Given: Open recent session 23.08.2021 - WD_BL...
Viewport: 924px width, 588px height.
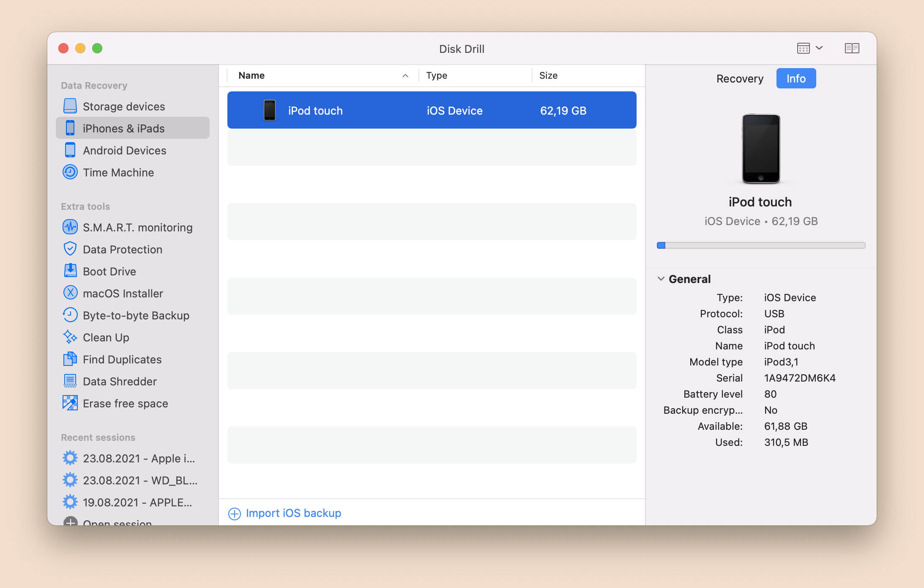Looking at the screenshot, I should tap(133, 480).
